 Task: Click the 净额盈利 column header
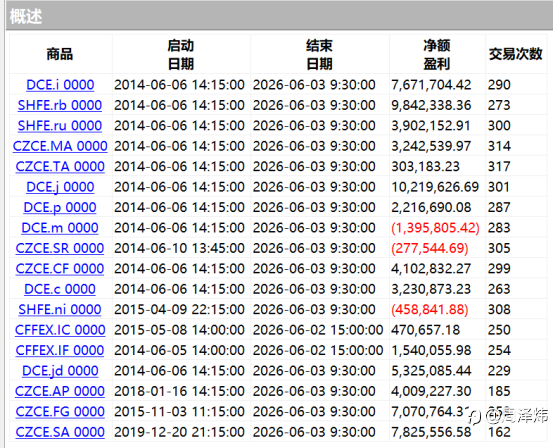[437, 55]
